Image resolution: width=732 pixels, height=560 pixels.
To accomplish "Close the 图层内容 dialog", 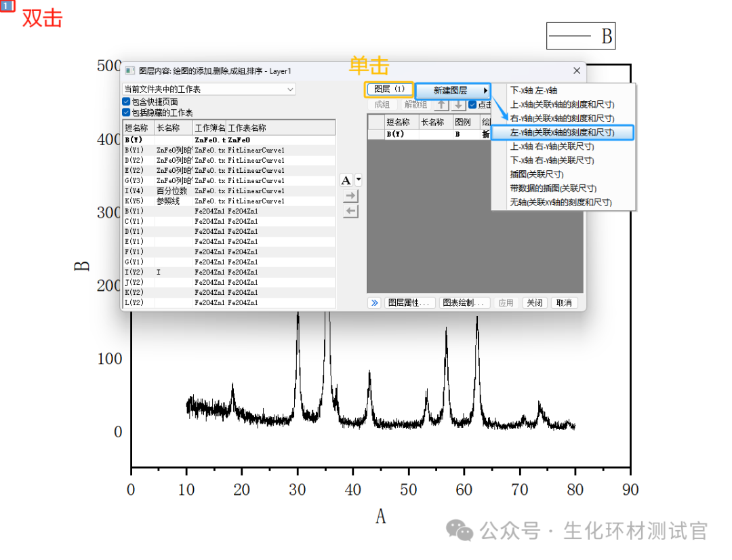I will 577,71.
